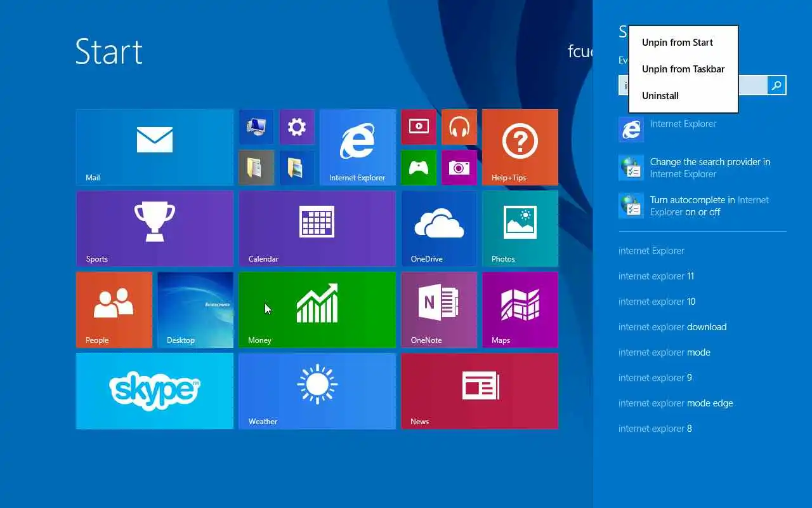Open the This PC small tile
The height and width of the screenshot is (508, 812).
click(256, 127)
